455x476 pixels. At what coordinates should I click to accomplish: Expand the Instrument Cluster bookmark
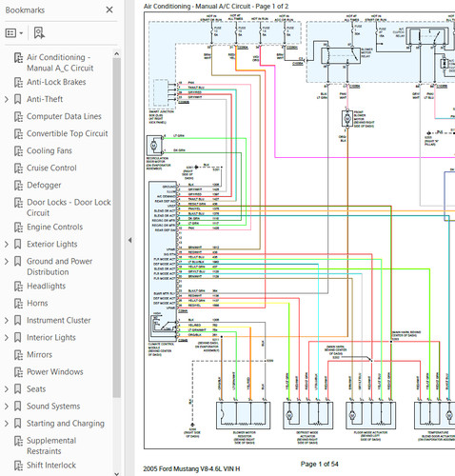7,321
